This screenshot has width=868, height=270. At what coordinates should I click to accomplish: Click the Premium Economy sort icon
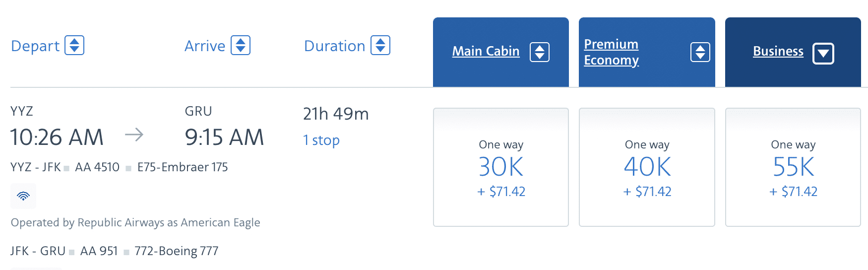[700, 52]
